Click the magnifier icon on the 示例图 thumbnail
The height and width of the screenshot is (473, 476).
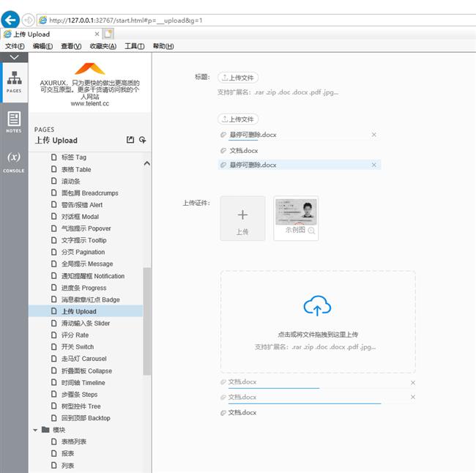[312, 231]
